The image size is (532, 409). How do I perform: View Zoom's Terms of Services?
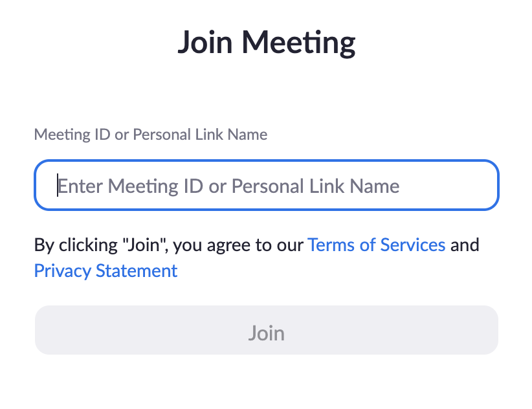[376, 245]
